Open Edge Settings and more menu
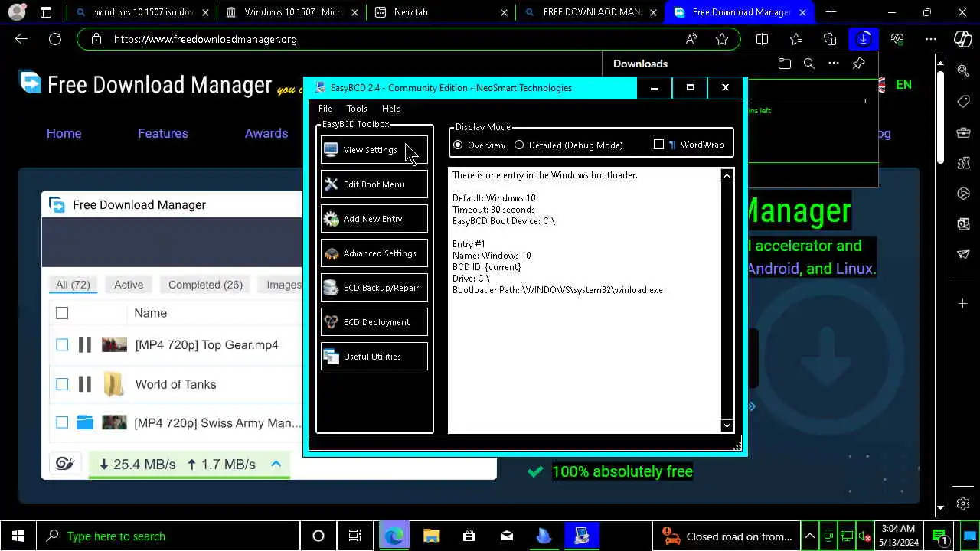This screenshot has height=551, width=980. pyautogui.click(x=931, y=39)
